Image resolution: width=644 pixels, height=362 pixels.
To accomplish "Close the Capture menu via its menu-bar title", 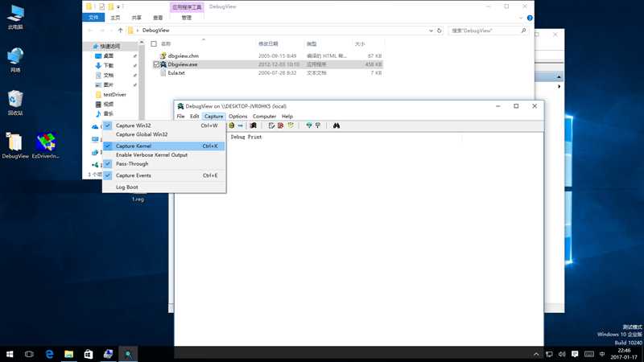I will (213, 116).
